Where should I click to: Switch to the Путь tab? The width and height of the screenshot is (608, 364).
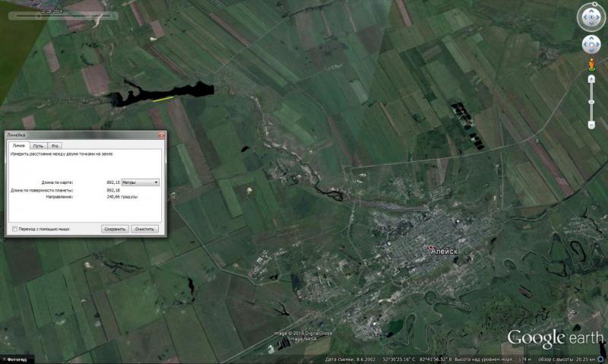(38, 145)
